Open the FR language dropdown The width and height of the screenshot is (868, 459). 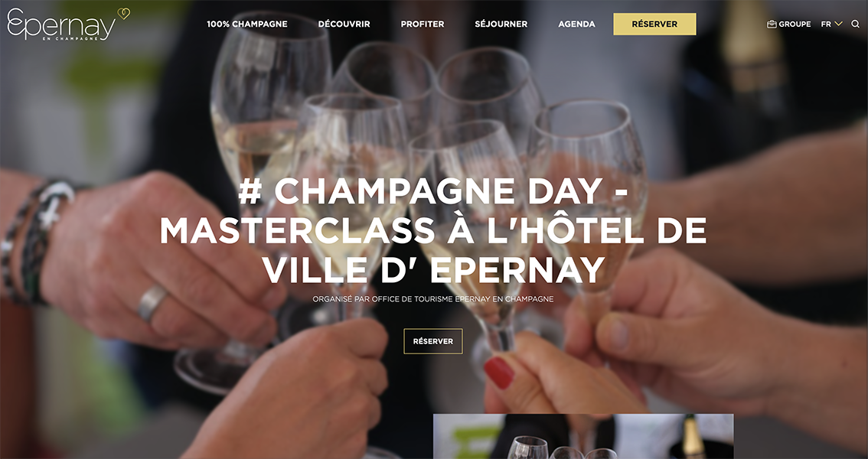tap(831, 24)
